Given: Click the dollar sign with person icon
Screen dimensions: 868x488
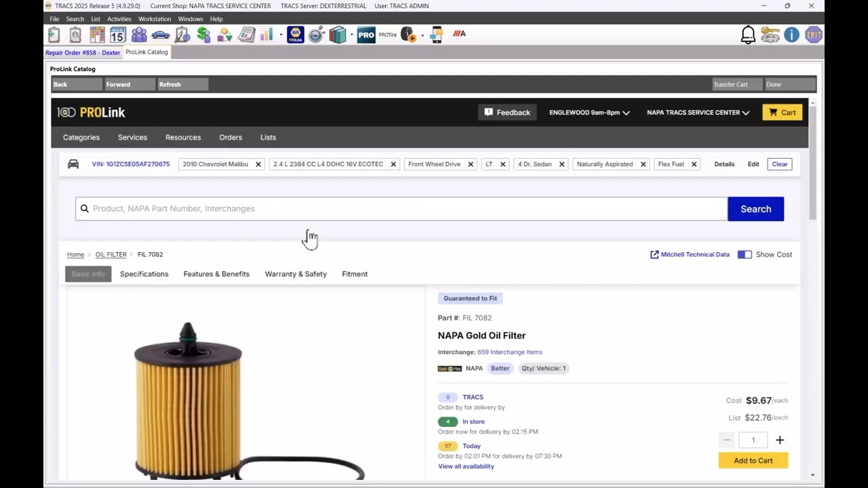Looking at the screenshot, I should (x=203, y=35).
